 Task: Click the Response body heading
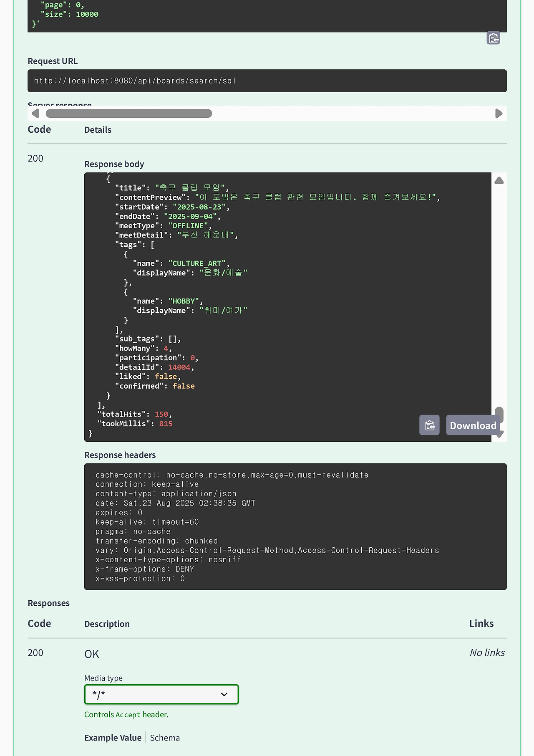(x=114, y=164)
